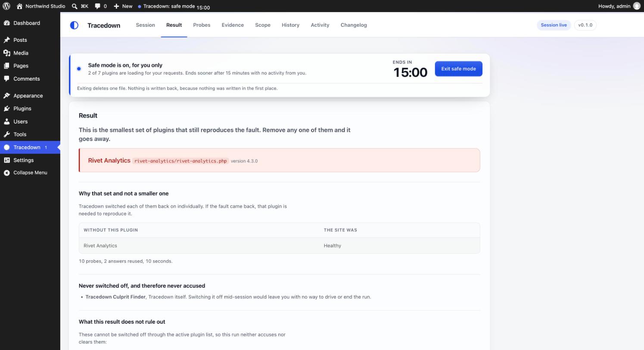This screenshot has height=350, width=644.
Task: Click the plus icon beside New
Action: pos(116,6)
